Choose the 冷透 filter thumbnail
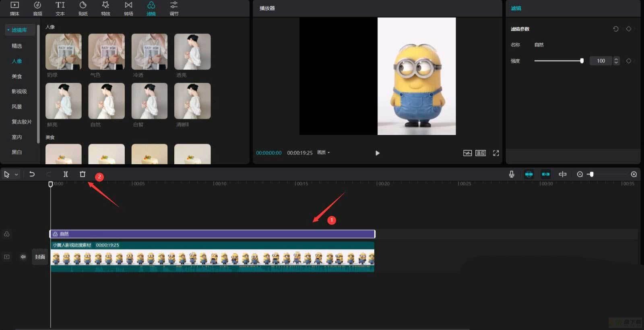The width and height of the screenshot is (644, 330). tap(149, 52)
